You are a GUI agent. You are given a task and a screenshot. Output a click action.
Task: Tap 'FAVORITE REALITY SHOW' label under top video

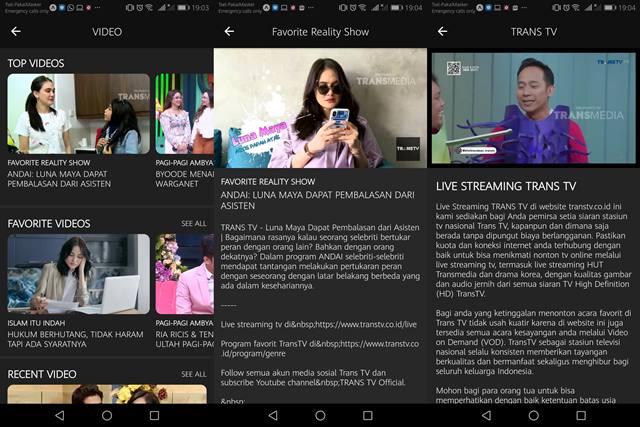point(49,162)
